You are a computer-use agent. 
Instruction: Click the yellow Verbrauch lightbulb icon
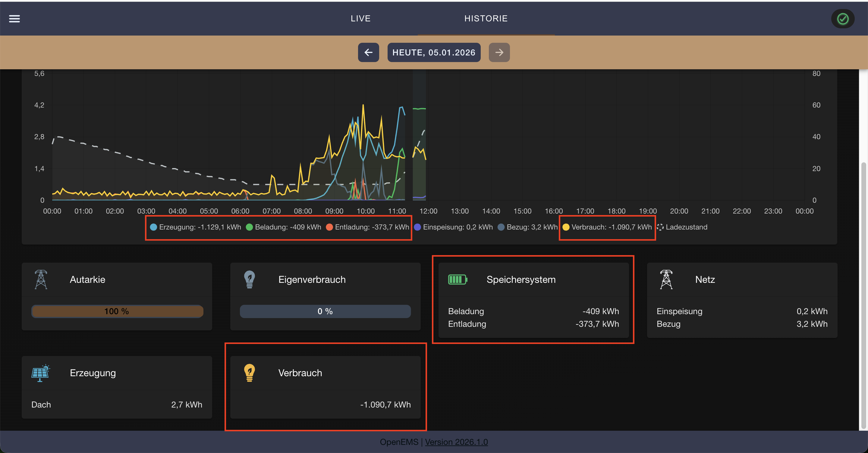pos(249,373)
